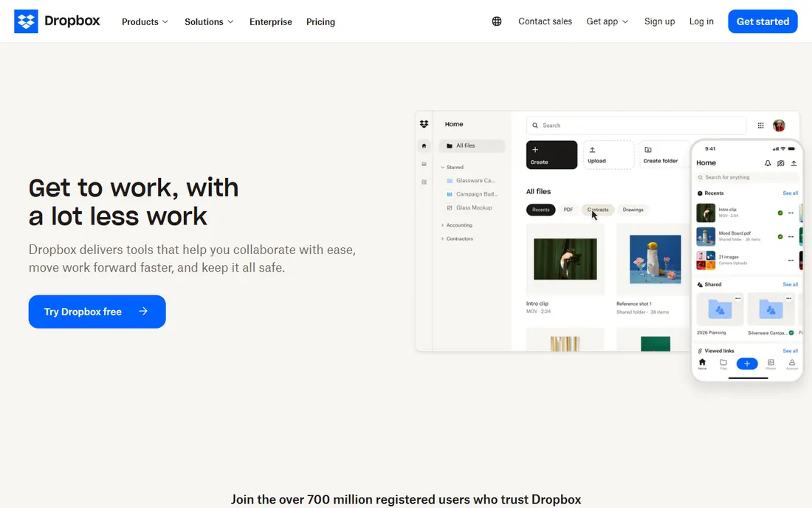
Task: Click the upload arrow icon in the phone header
Action: coord(794,163)
